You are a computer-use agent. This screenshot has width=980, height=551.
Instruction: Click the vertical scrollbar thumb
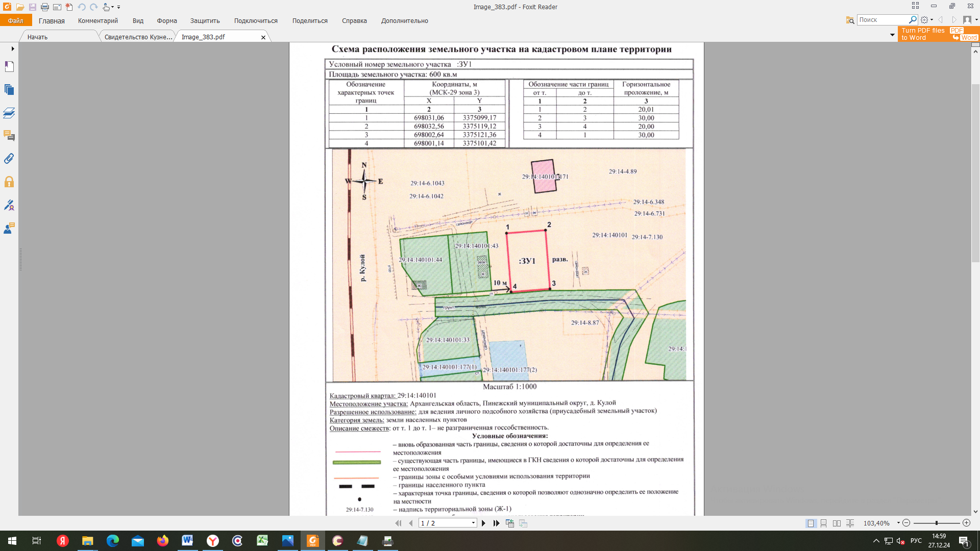[x=975, y=172]
